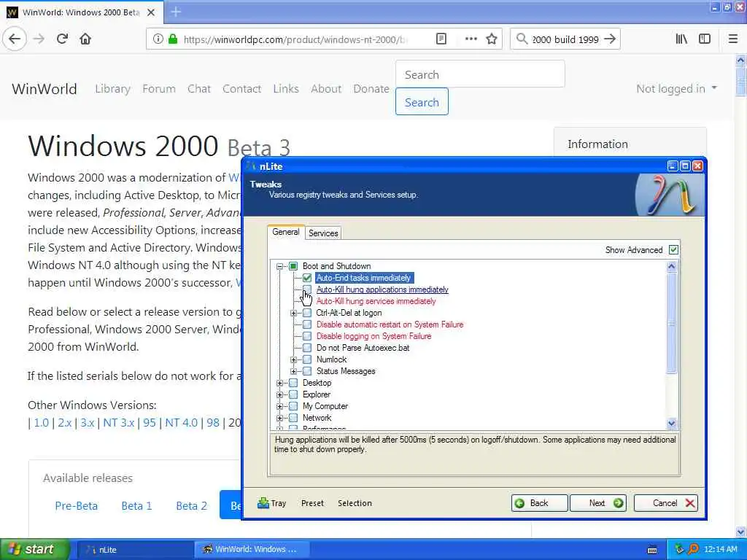This screenshot has height=560, width=747.
Task: Check Disable automatic restart on System Failure
Action: 307,324
